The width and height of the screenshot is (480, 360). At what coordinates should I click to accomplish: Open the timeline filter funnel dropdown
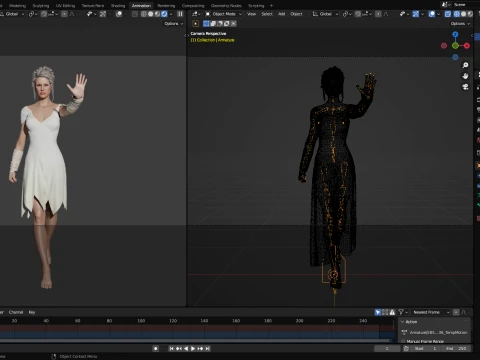coord(403,312)
